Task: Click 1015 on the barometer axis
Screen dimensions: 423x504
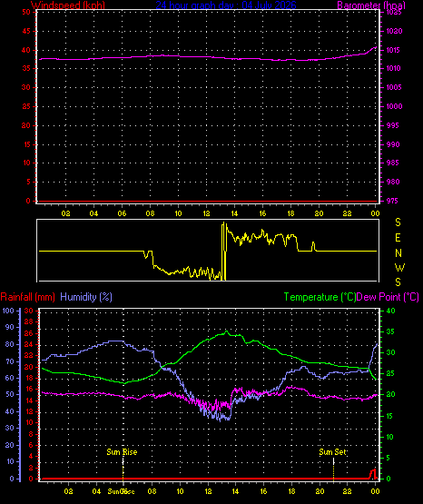Action: point(393,50)
